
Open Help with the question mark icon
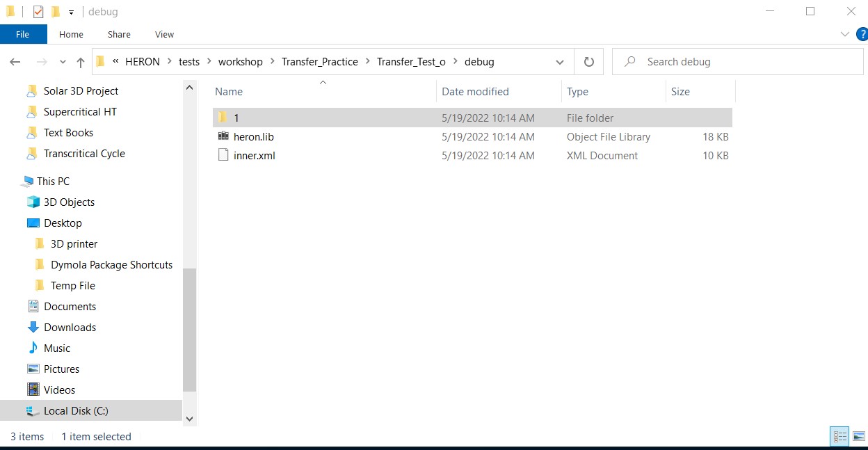(863, 33)
